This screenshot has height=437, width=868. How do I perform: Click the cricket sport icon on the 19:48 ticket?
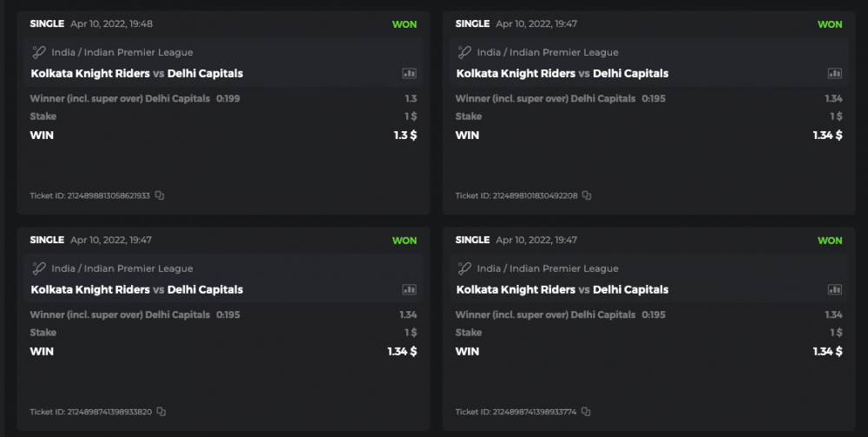(38, 52)
